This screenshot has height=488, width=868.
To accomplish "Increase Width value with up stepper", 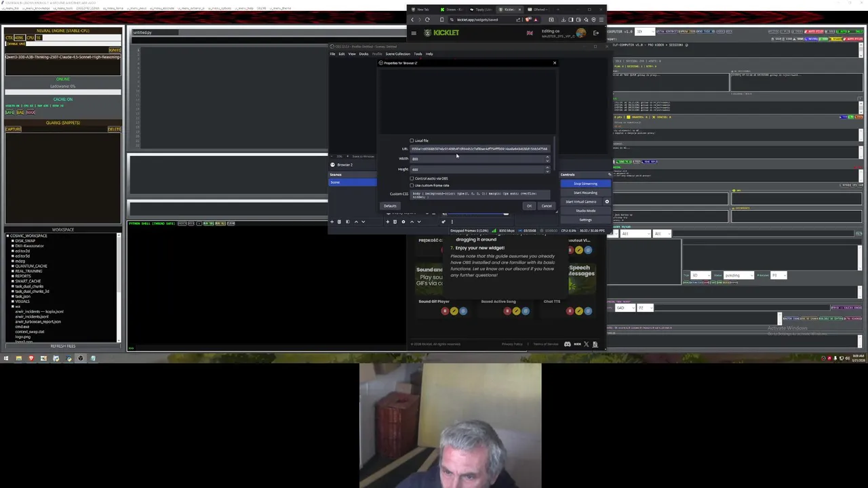I will pos(547,157).
